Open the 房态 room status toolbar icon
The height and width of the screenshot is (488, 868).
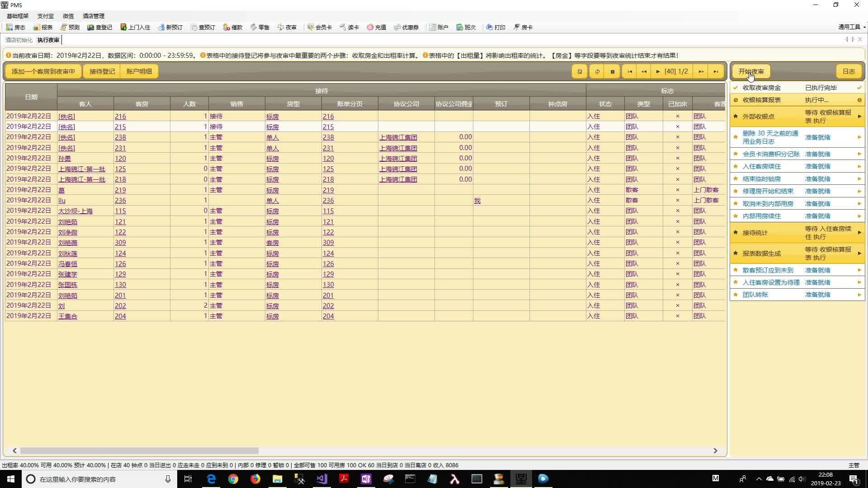click(x=15, y=27)
